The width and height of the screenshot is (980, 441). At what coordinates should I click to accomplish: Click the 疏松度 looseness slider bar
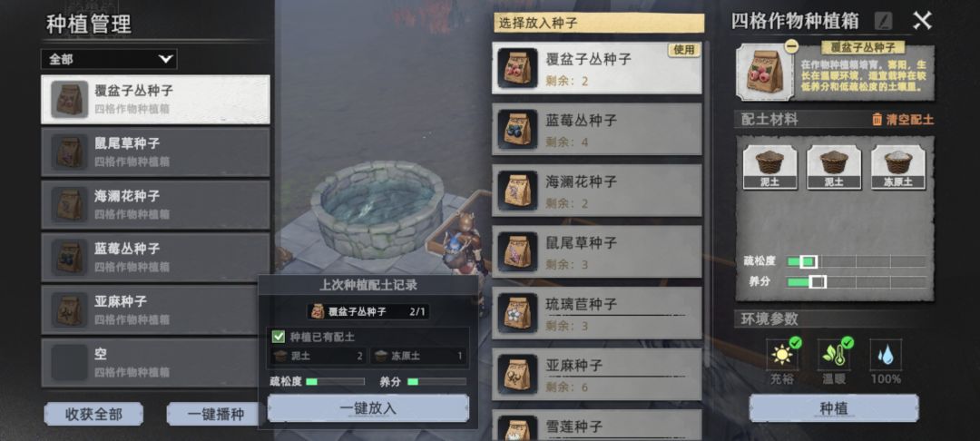[x=857, y=261]
